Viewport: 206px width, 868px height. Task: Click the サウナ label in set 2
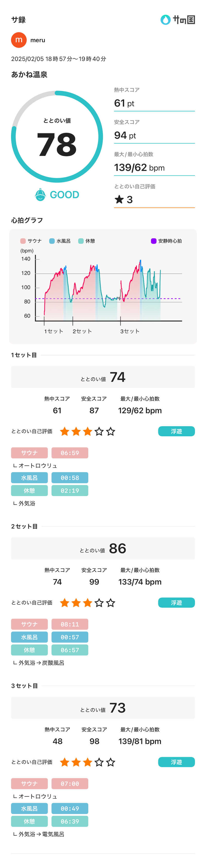click(29, 624)
